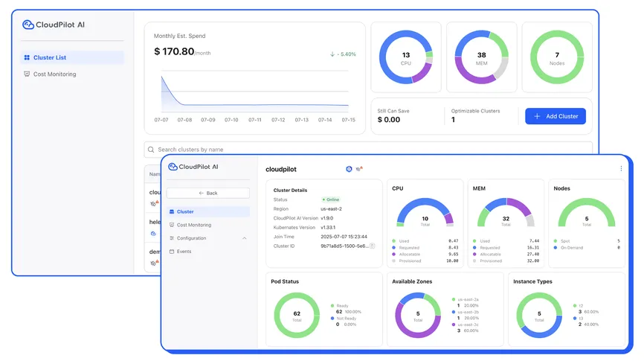Click the 07-11 date on spend chart
644x364 pixels.
(x=254, y=120)
